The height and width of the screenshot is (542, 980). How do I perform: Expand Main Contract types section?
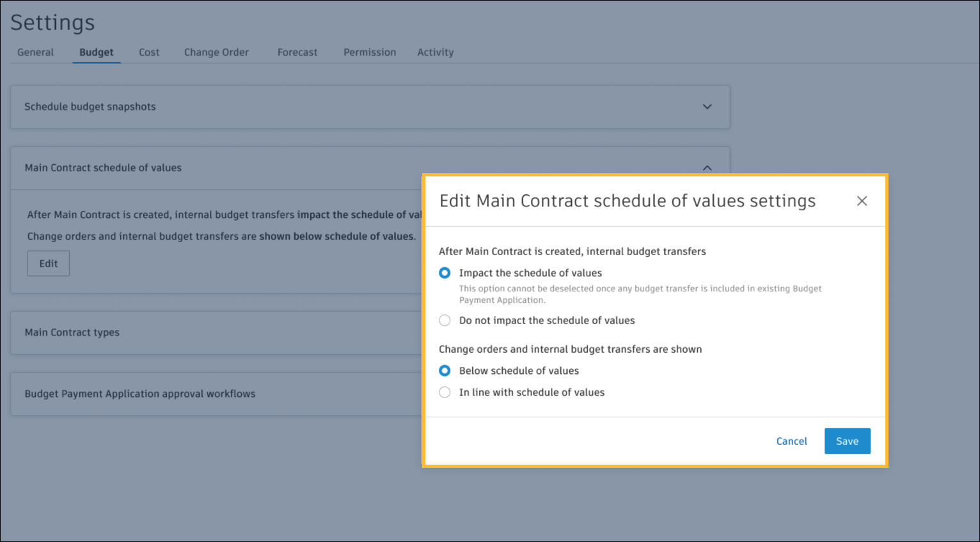click(x=72, y=332)
